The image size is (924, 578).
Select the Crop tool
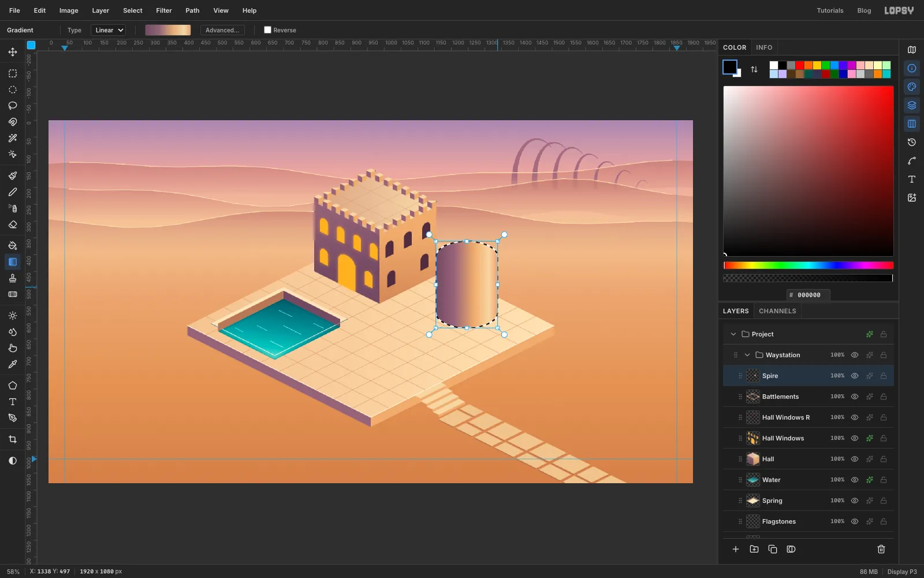[13, 439]
